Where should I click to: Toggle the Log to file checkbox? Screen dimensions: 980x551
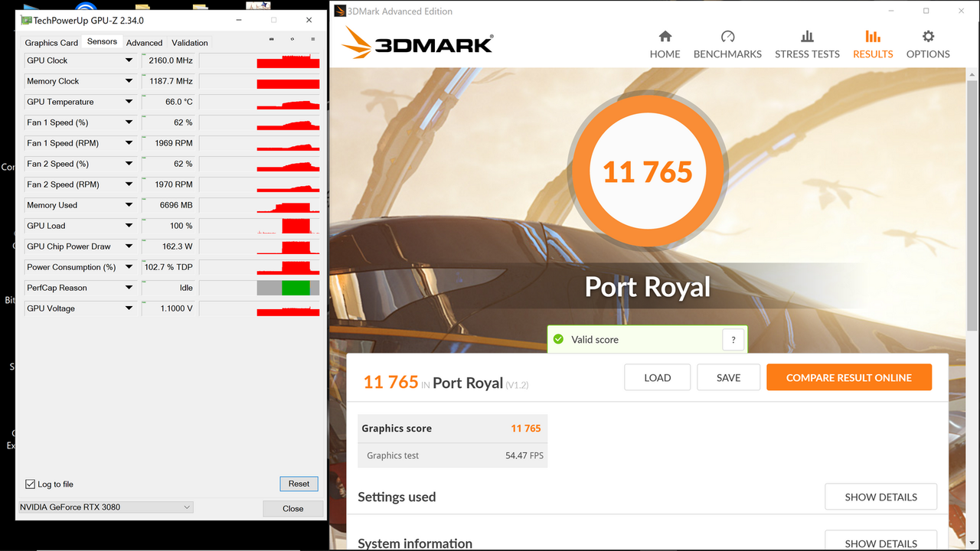coord(31,484)
